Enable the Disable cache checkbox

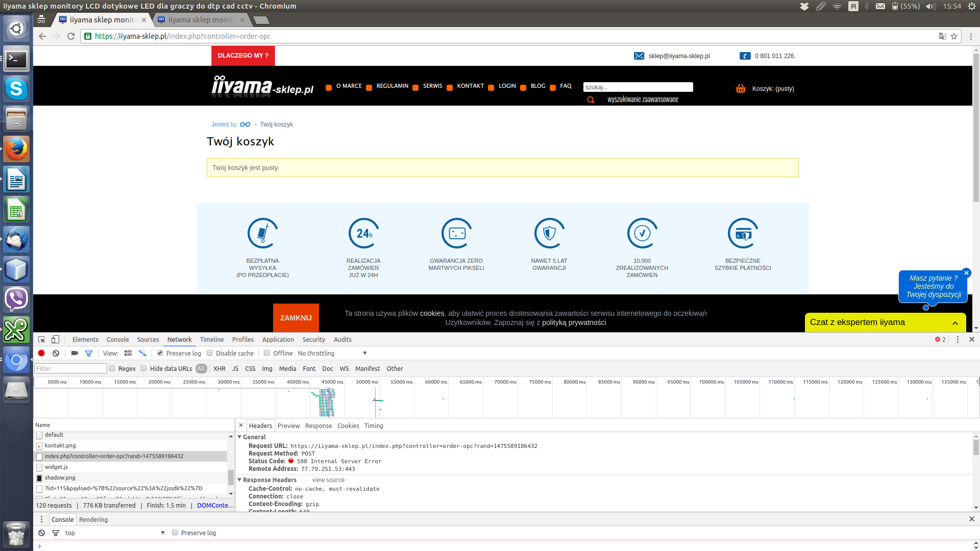point(210,353)
